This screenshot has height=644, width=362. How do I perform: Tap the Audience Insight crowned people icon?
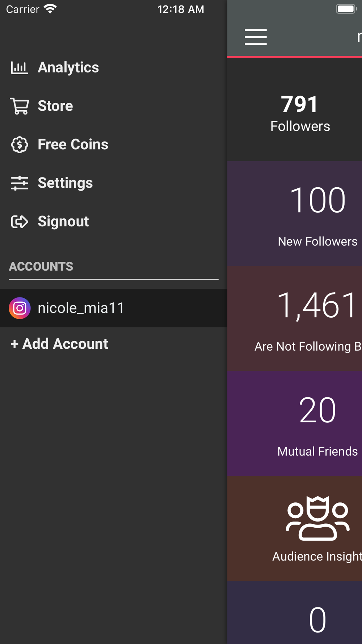317,518
